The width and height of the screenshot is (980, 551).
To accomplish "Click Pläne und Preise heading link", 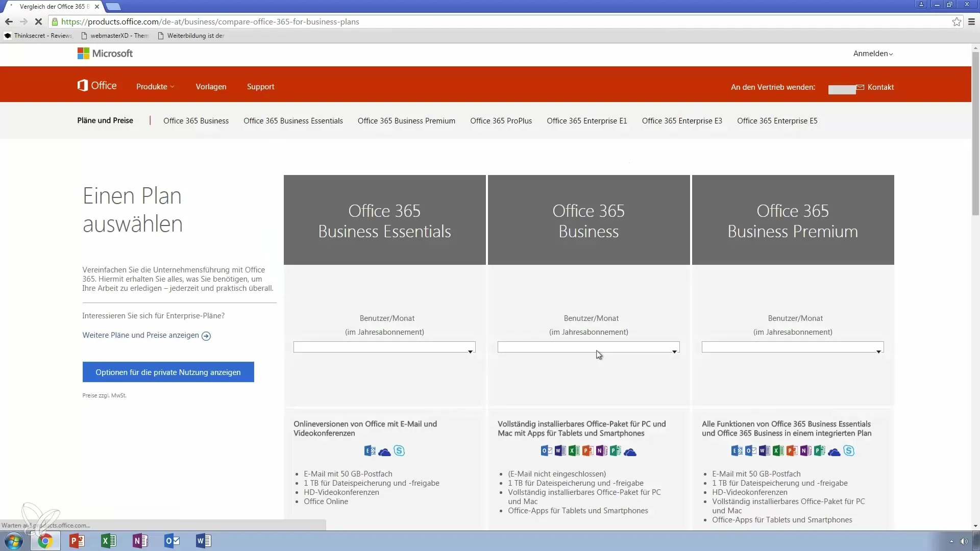I will [105, 120].
